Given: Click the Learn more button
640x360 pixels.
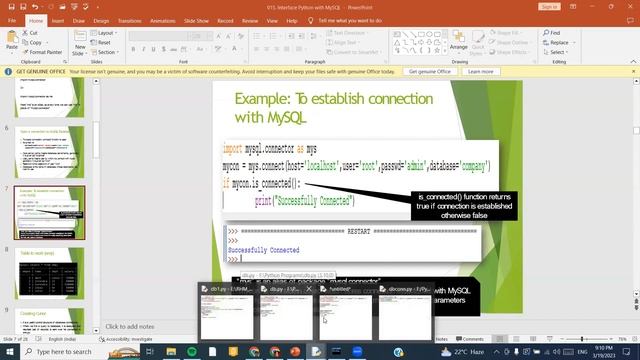Looking at the screenshot, I should click(480, 71).
